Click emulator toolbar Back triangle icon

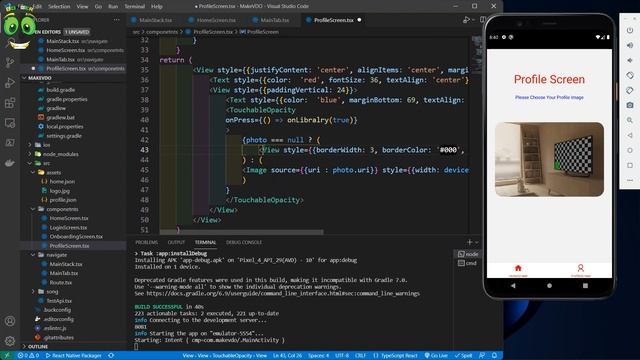tap(630, 135)
